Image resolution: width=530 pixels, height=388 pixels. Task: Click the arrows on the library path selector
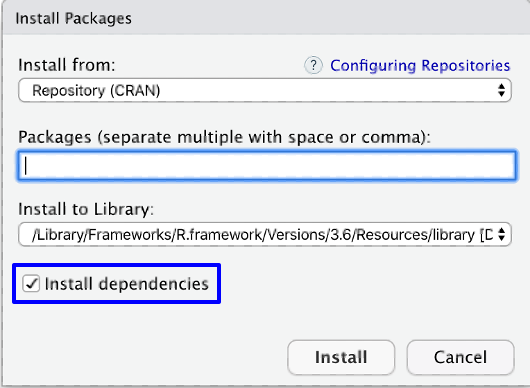[502, 234]
